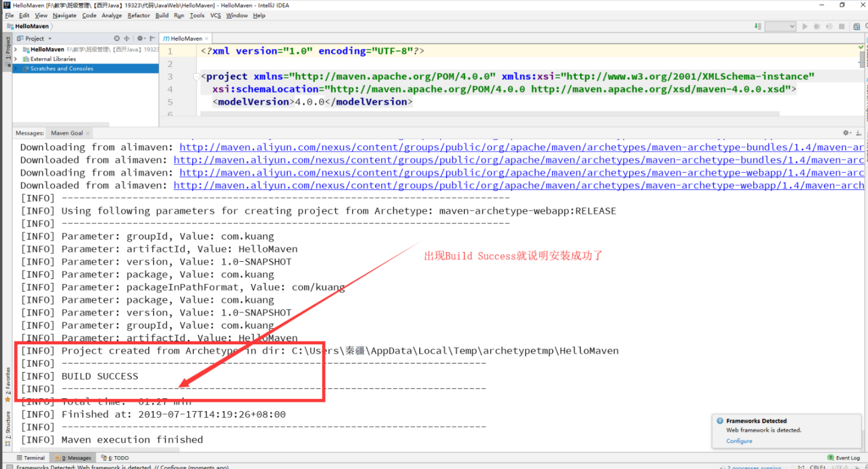This screenshot has height=469, width=868.
Task: Open the VCS menu
Action: [215, 16]
